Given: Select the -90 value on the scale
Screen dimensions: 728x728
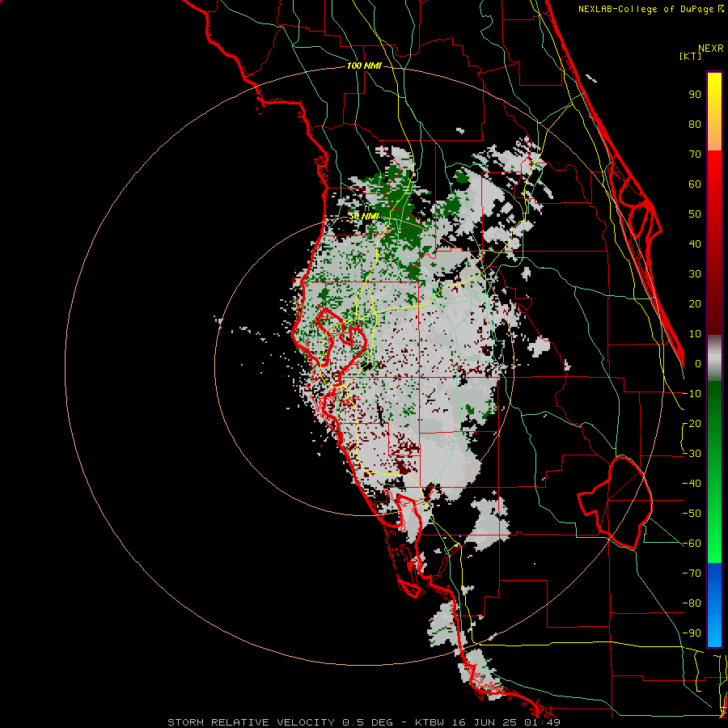Looking at the screenshot, I should tap(692, 633).
